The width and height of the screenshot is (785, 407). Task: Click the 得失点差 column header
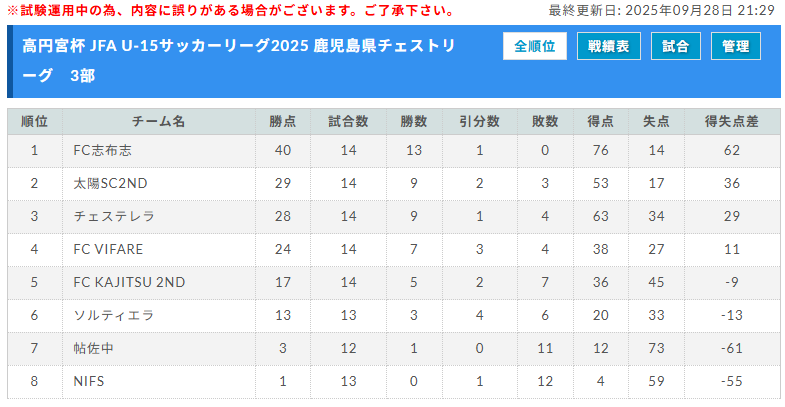(731, 122)
